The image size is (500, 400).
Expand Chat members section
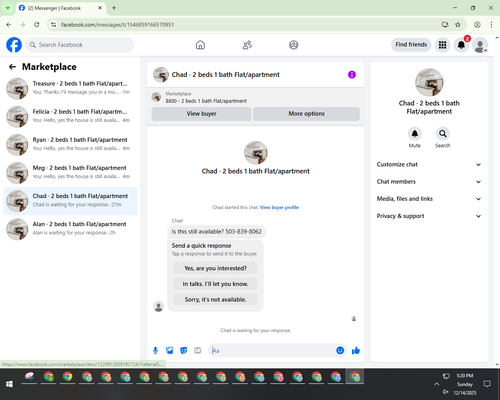pyautogui.click(x=429, y=182)
